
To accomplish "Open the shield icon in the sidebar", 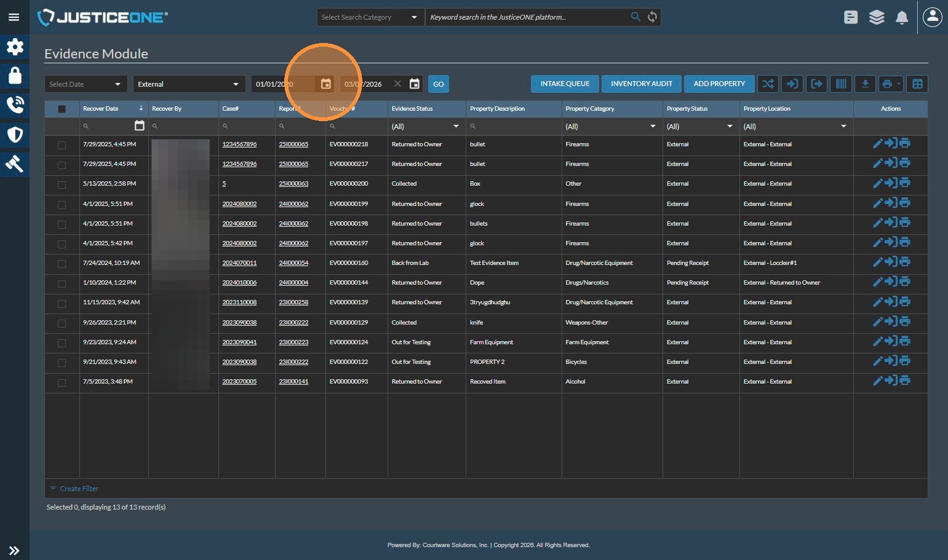I will click(x=15, y=135).
